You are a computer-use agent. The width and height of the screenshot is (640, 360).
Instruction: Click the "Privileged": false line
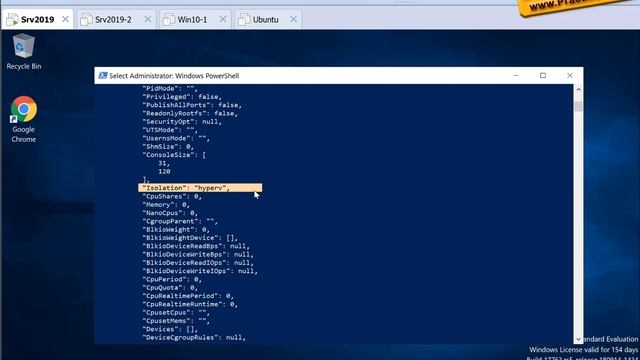[182, 97]
